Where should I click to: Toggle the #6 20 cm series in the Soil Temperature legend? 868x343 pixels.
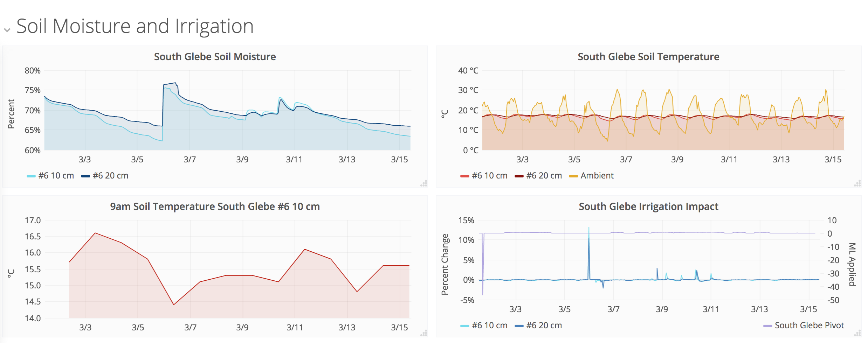pyautogui.click(x=544, y=176)
